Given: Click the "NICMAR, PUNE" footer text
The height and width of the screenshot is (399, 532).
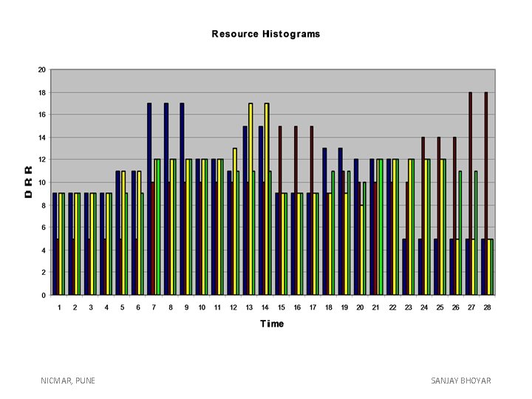Looking at the screenshot, I should pos(68,381).
